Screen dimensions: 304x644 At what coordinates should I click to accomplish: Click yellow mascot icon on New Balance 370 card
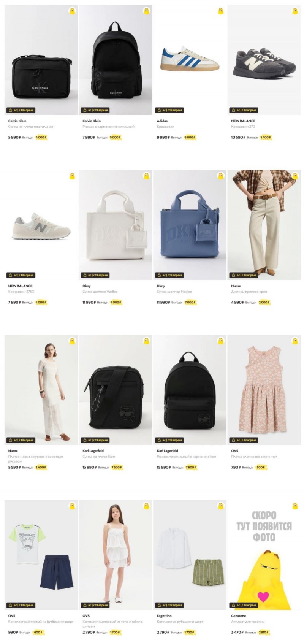[295, 11]
